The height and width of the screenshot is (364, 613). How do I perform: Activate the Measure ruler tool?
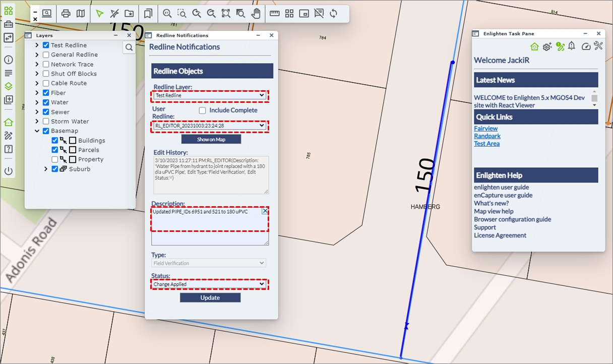[274, 14]
